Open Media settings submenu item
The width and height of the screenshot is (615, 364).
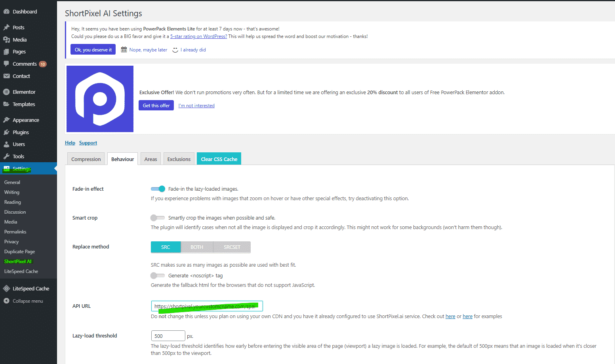coord(11,222)
